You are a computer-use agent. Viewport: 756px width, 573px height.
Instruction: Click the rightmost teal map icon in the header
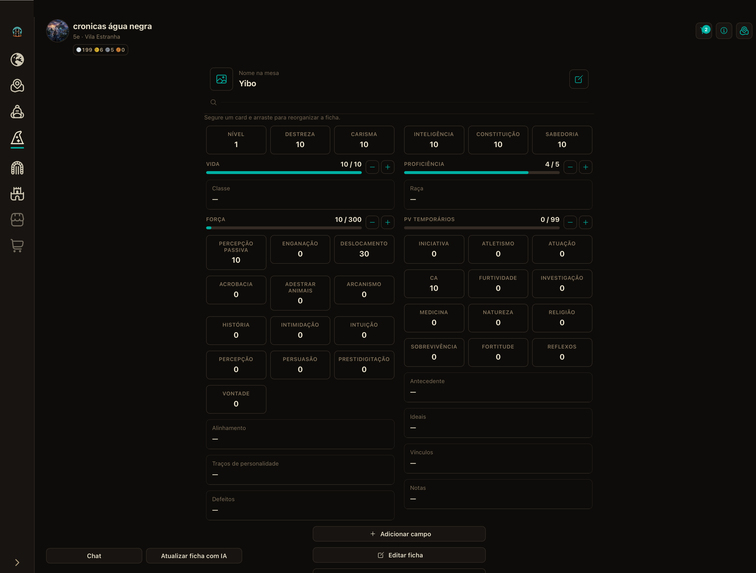tap(744, 31)
